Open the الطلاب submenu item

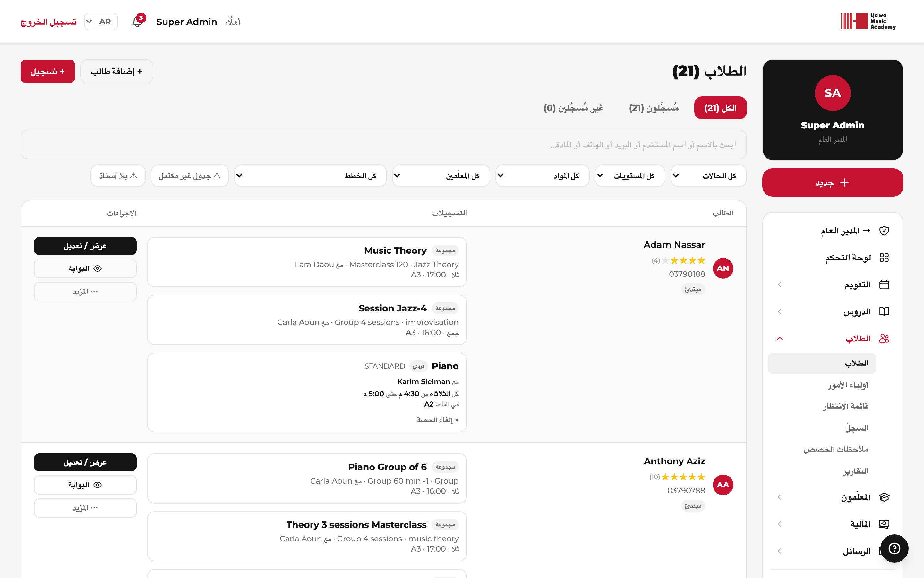click(822, 363)
